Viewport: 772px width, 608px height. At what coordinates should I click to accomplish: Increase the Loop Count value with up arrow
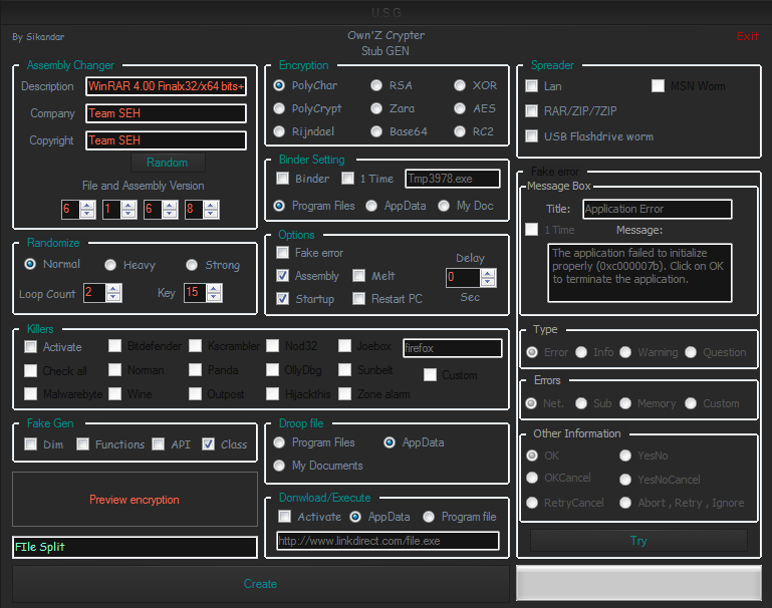tap(113, 288)
